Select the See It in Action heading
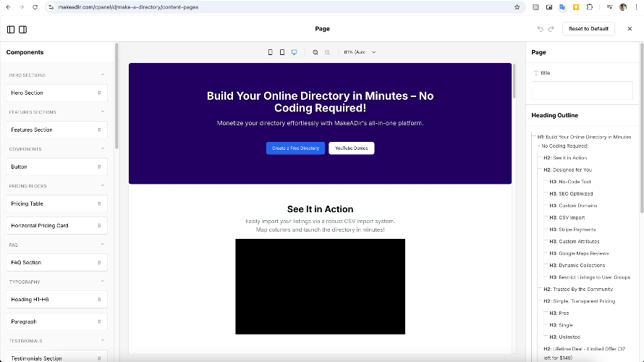Screen dimensions: 644x362 click(x=320, y=209)
